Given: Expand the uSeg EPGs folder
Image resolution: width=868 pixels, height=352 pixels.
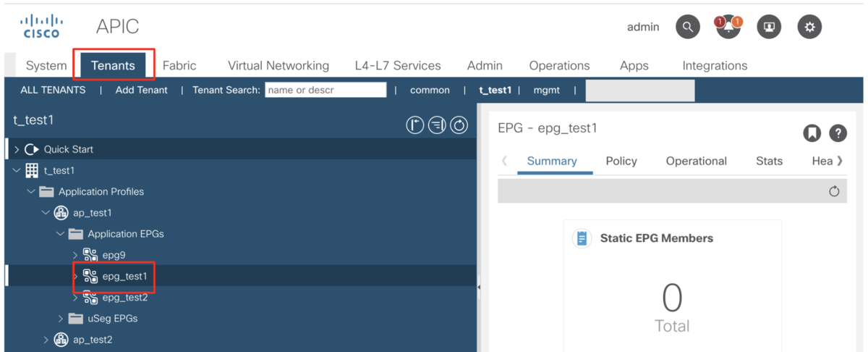Looking at the screenshot, I should coord(61,319).
